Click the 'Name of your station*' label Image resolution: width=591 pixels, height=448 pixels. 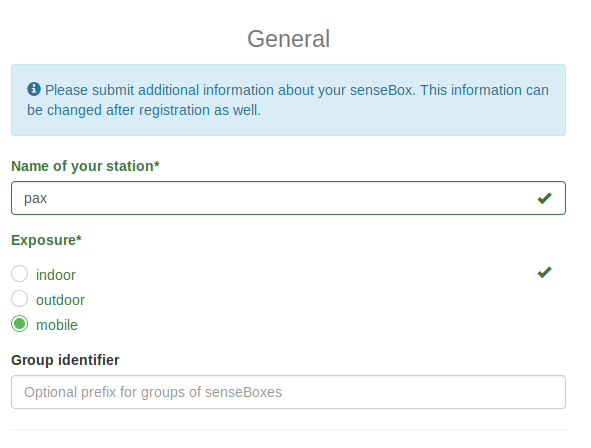click(x=86, y=166)
